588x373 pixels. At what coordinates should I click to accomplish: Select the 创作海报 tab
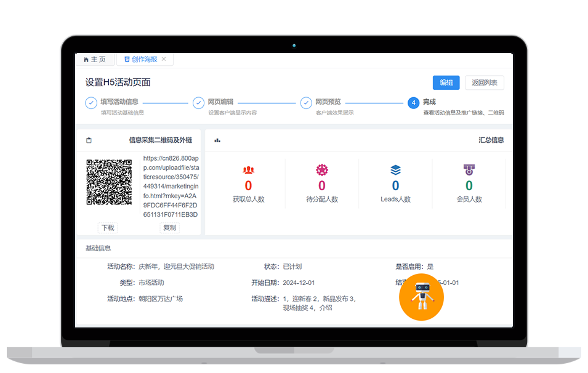pyautogui.click(x=140, y=60)
